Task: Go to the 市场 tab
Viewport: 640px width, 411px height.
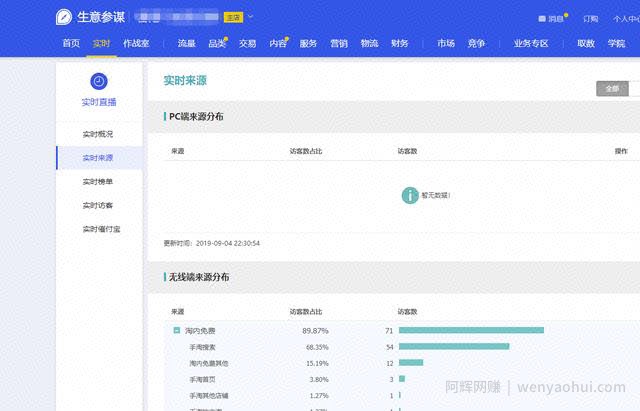Action: [446, 43]
